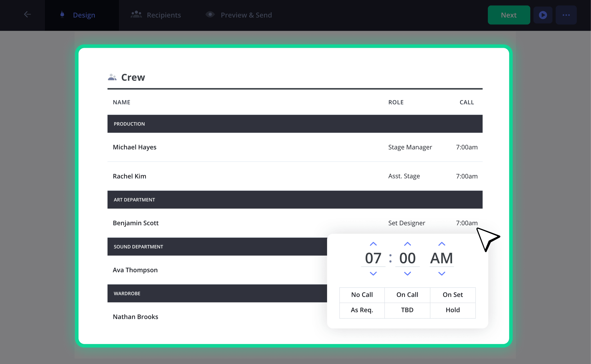Open the three-dot more options menu
The image size is (591, 364).
566,15
